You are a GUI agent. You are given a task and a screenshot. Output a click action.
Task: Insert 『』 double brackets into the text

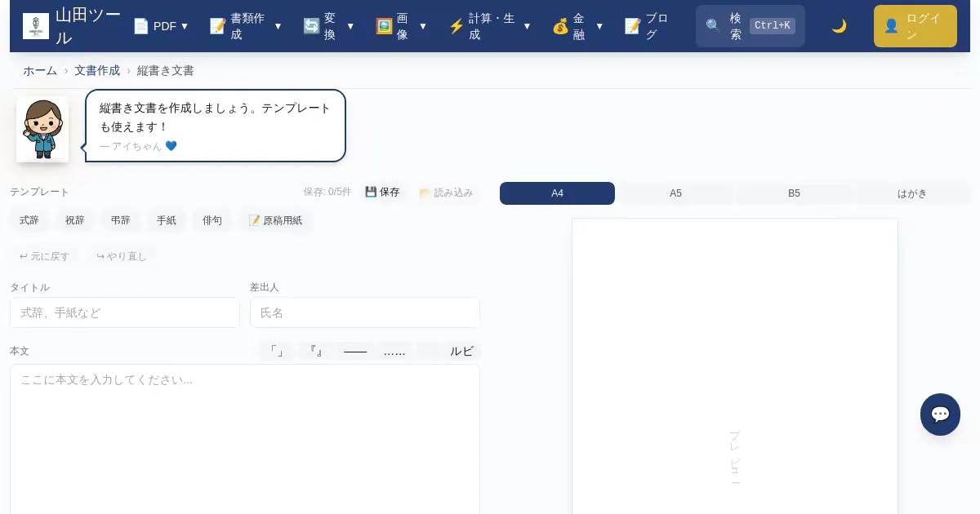tap(316, 351)
